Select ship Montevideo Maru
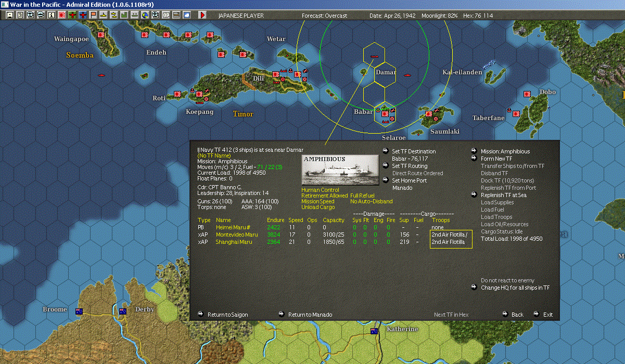 pyautogui.click(x=237, y=235)
